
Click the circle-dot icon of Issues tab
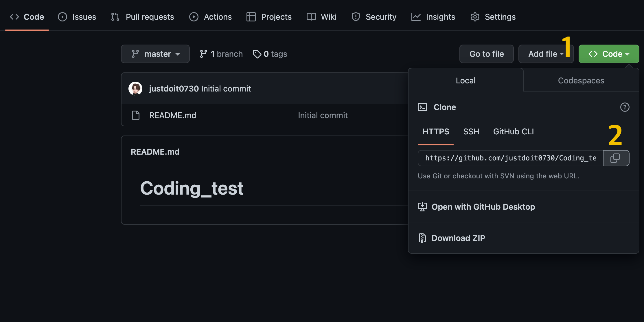tap(62, 17)
